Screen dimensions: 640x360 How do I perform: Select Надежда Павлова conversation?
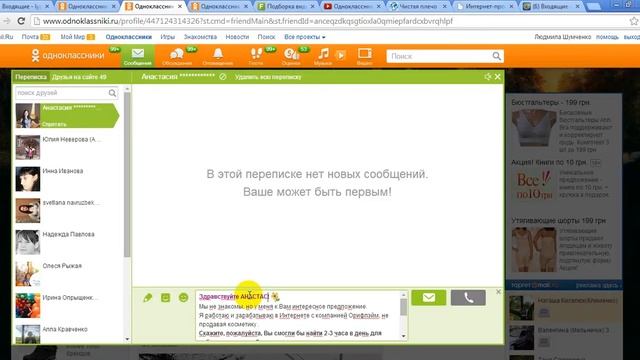pyautogui.click(x=67, y=242)
